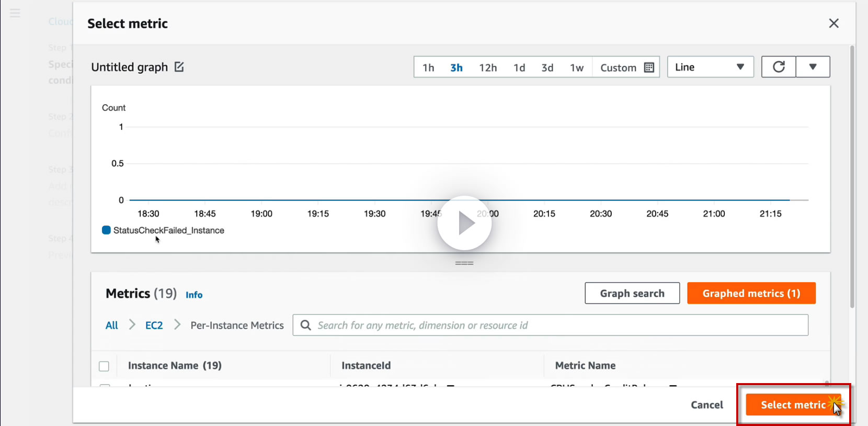Image resolution: width=868 pixels, height=426 pixels.
Task: Choose the 1w time range
Action: coord(577,68)
